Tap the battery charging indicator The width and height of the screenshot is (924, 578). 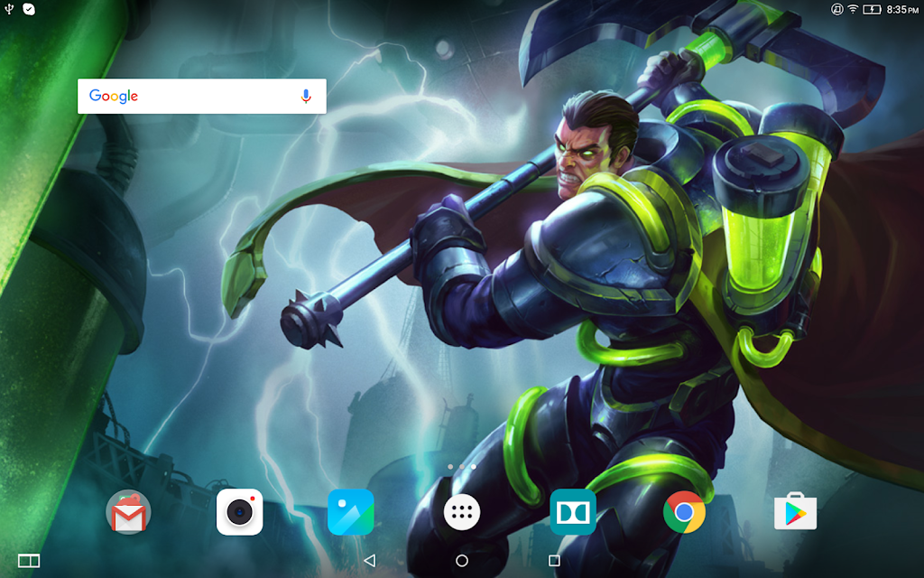pos(872,9)
